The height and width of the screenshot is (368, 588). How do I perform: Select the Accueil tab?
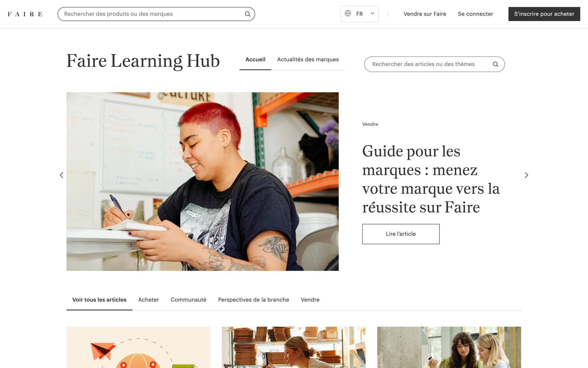coord(255,59)
